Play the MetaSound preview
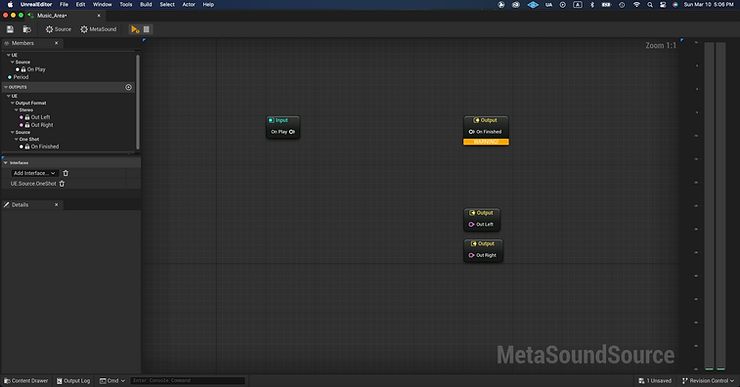This screenshot has height=387, width=740. (x=135, y=29)
